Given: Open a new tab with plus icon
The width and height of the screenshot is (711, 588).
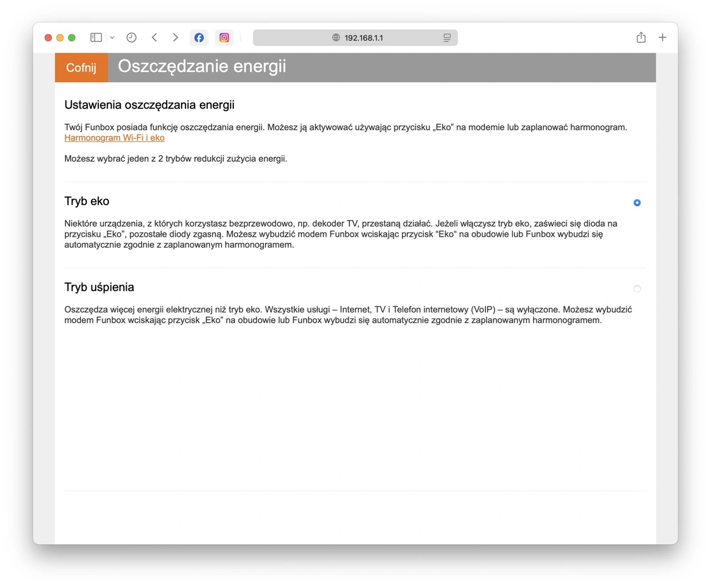Looking at the screenshot, I should 663,38.
